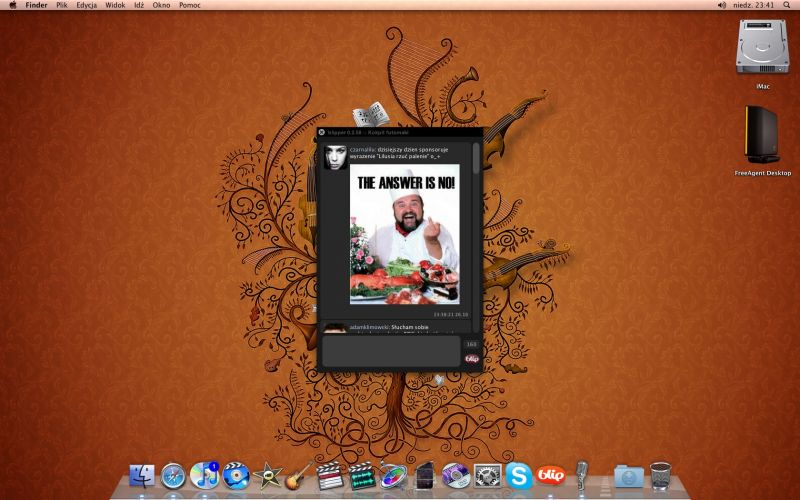Viewport: 800px width, 500px height.
Task: Close the blipper window
Action: (321, 132)
